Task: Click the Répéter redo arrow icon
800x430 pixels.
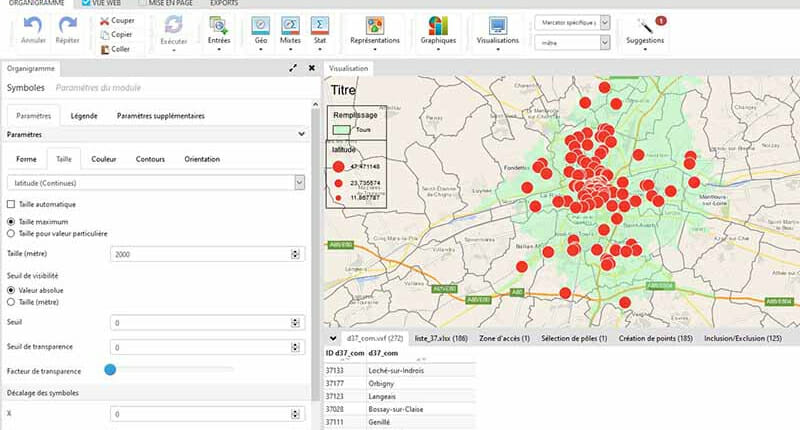Action: (x=68, y=24)
